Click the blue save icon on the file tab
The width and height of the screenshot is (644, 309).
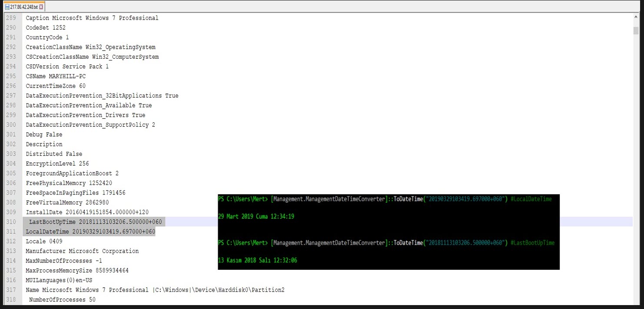(7, 7)
